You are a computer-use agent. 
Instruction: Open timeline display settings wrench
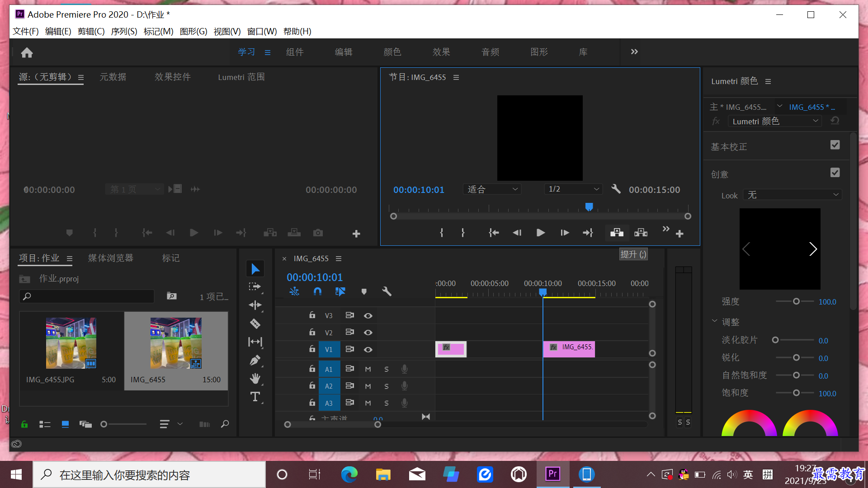pyautogui.click(x=387, y=291)
